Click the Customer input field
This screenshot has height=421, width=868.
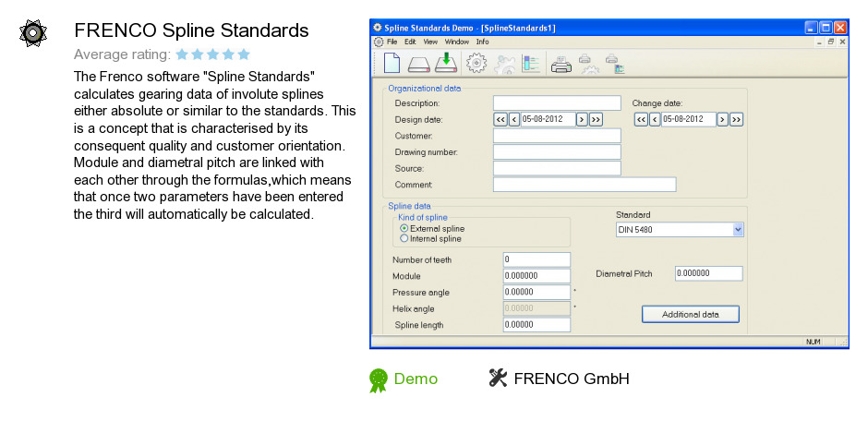557,136
